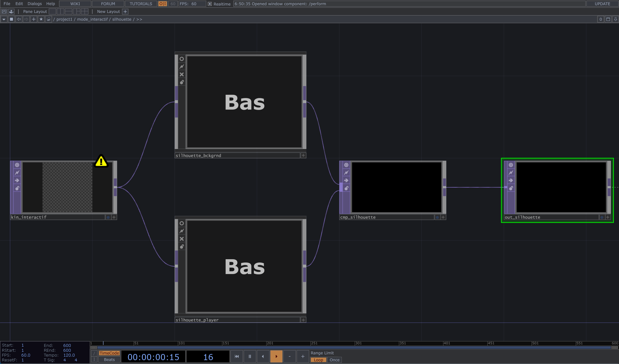Toggle the Realtime checkbox
The height and width of the screenshot is (364, 619).
tap(210, 4)
